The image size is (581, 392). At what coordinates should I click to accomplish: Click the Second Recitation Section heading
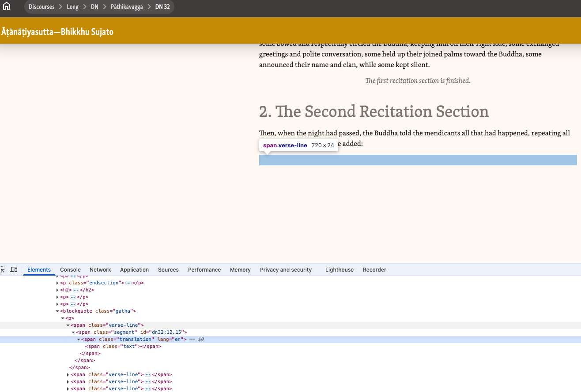coord(373,112)
